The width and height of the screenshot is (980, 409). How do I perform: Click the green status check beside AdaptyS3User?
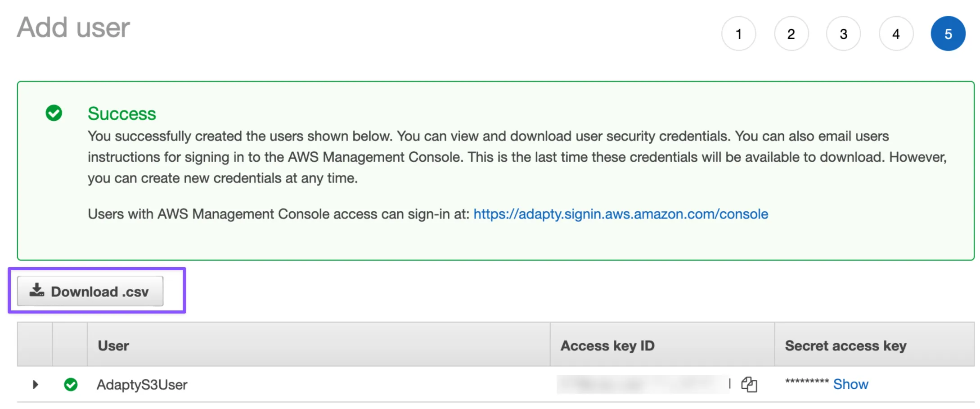point(71,384)
